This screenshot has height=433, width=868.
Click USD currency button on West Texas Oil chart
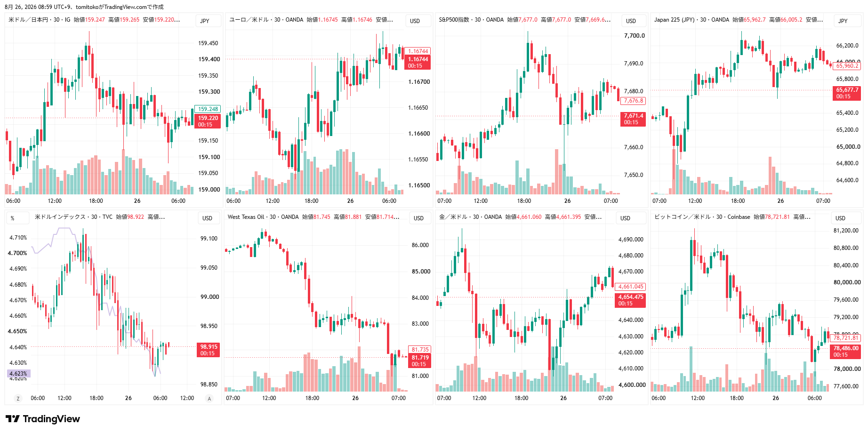[x=418, y=218]
